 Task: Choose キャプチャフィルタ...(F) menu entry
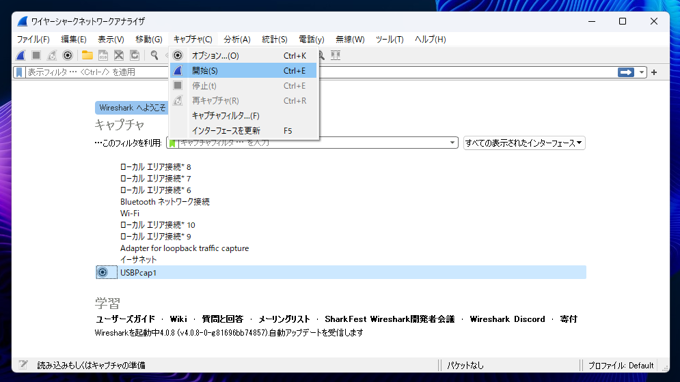tap(244, 116)
